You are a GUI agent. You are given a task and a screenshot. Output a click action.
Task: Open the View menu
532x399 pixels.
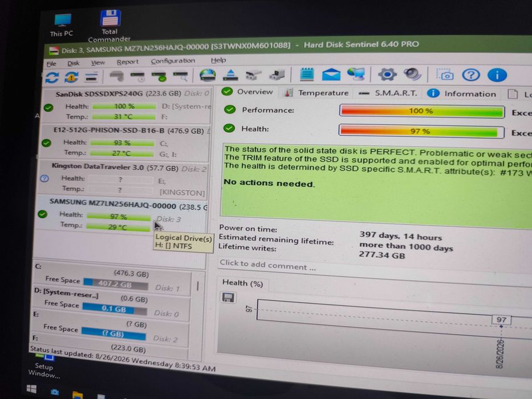pyautogui.click(x=98, y=63)
